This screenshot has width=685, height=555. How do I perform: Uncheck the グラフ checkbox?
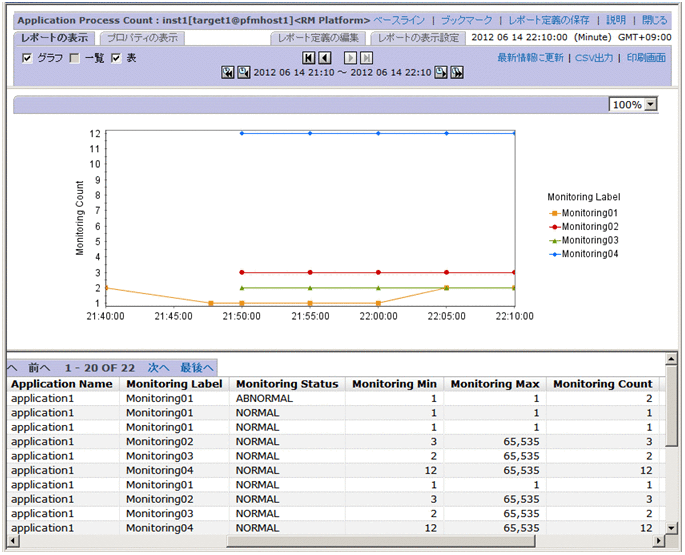pos(27,59)
